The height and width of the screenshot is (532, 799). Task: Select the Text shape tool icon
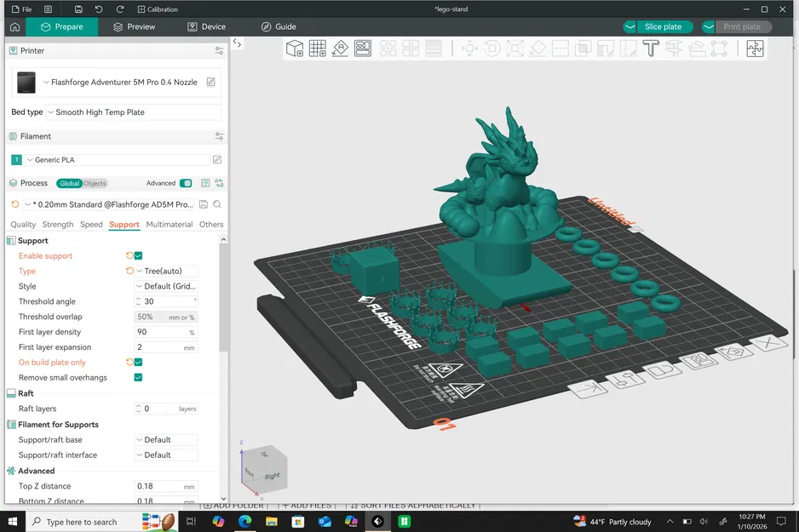(651, 49)
